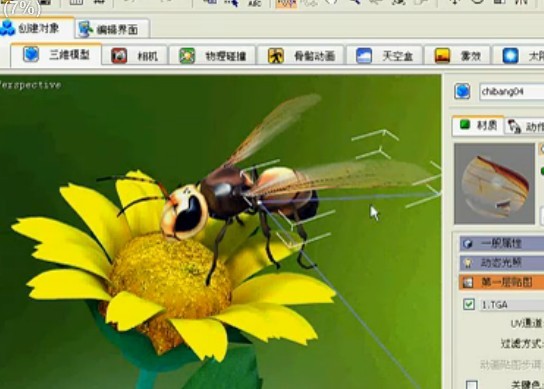Collapse the 第一层贴图 first texture layer section
This screenshot has width=544, height=389.
(502, 282)
